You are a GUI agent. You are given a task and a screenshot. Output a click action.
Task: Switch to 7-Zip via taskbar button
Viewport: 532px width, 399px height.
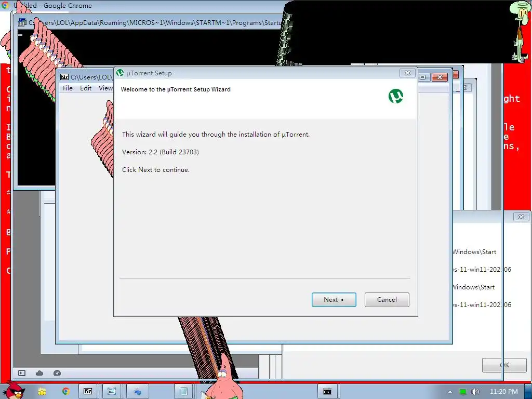click(x=88, y=392)
